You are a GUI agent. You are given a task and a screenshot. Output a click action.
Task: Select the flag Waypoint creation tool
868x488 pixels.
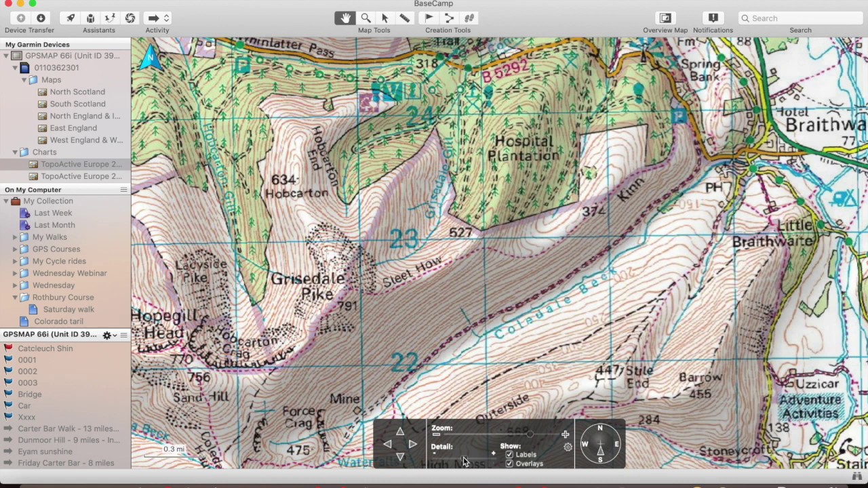429,18
